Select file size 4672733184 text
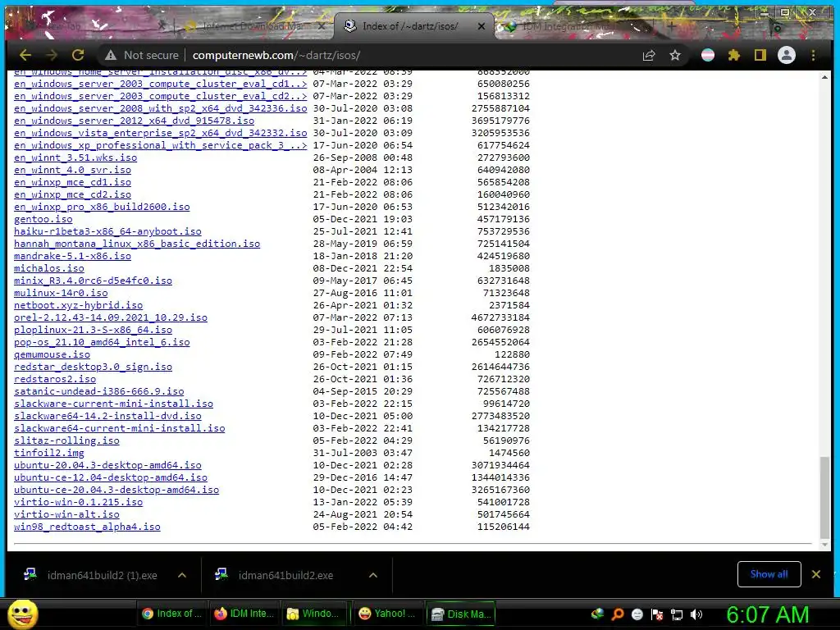 click(x=500, y=317)
